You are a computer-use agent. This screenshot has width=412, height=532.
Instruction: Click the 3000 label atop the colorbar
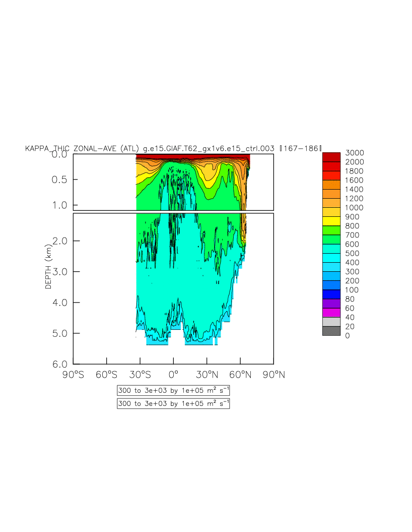(355, 153)
